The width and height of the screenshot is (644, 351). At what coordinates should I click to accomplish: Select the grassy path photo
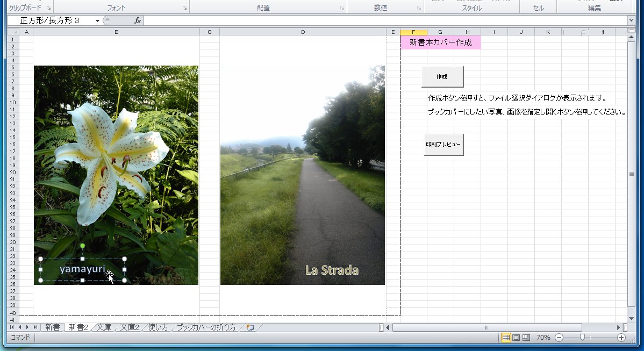pos(302,175)
